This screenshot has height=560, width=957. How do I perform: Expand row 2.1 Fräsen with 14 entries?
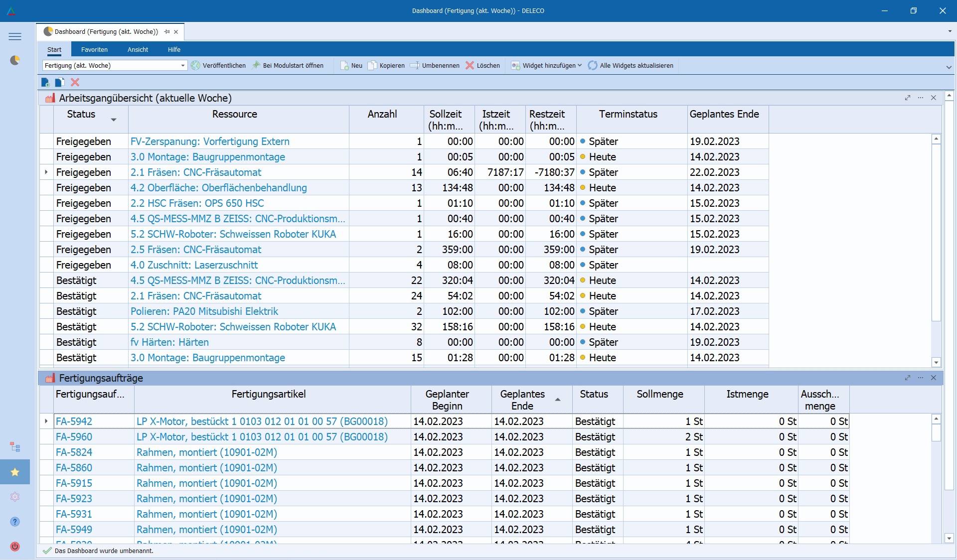pyautogui.click(x=46, y=172)
